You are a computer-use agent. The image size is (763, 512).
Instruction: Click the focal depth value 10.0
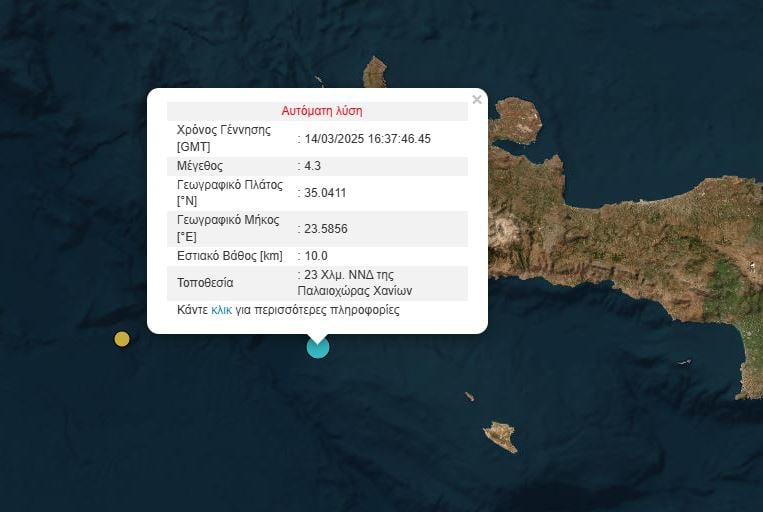(316, 256)
